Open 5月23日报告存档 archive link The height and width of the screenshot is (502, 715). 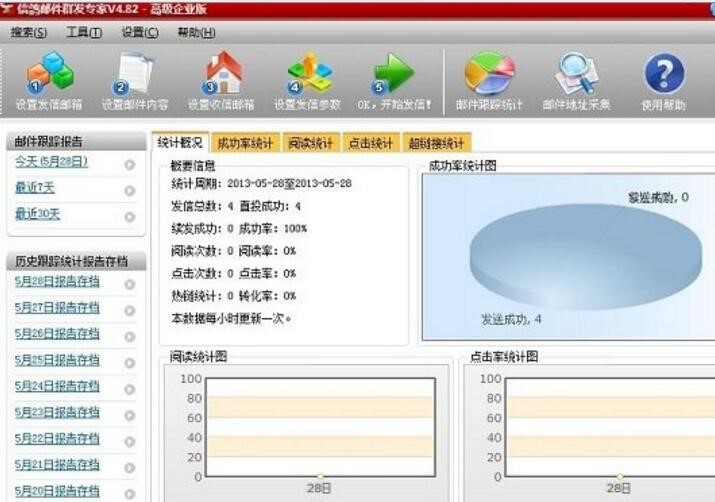coord(57,413)
